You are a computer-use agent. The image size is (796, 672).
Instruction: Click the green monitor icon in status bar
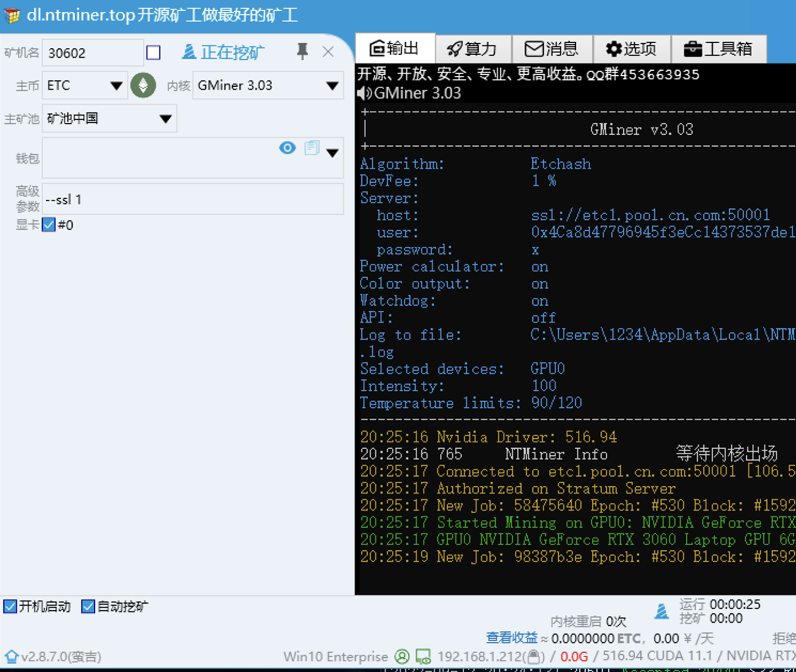click(423, 657)
